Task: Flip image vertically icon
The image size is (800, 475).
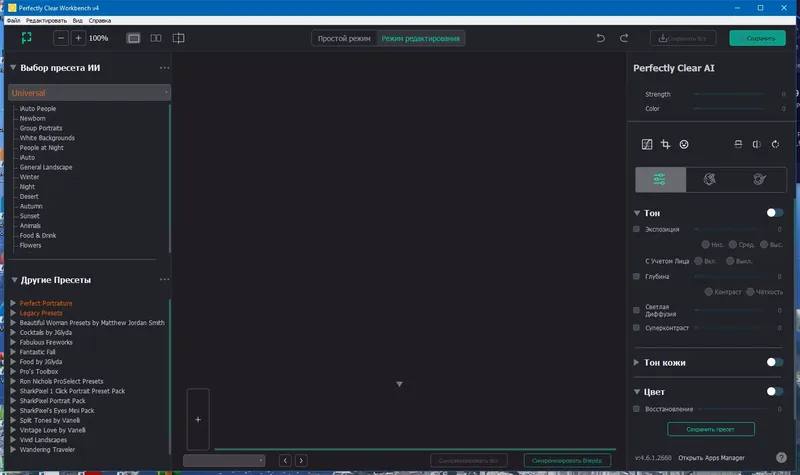Action: coord(738,144)
